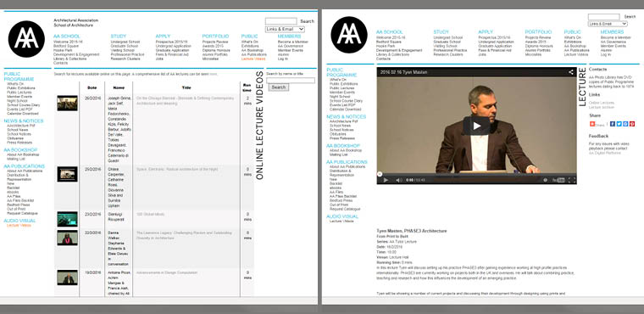Enter fullscreen on the lecture video
The image size is (644, 314).
(x=572, y=180)
